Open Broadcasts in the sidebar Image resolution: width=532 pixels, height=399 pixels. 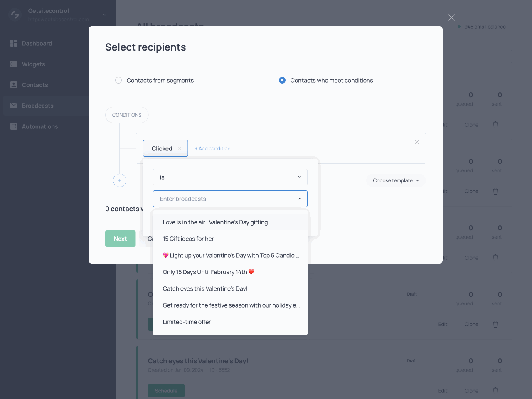point(37,106)
